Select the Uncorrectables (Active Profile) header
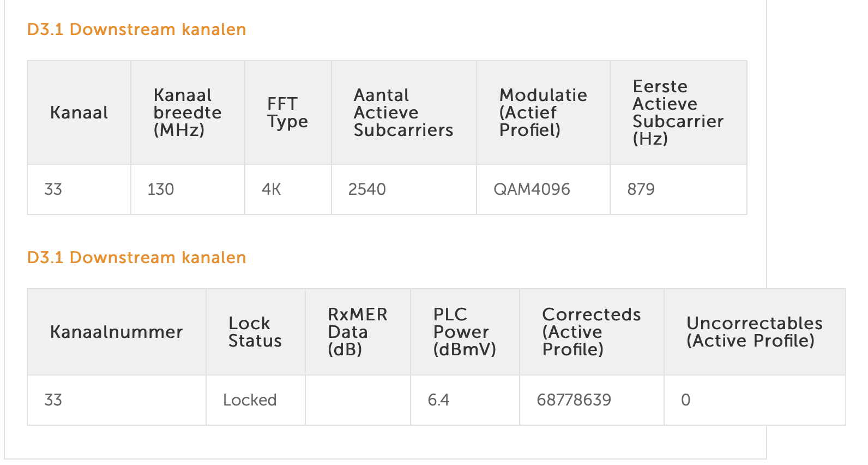The image size is (868, 465). 754,332
